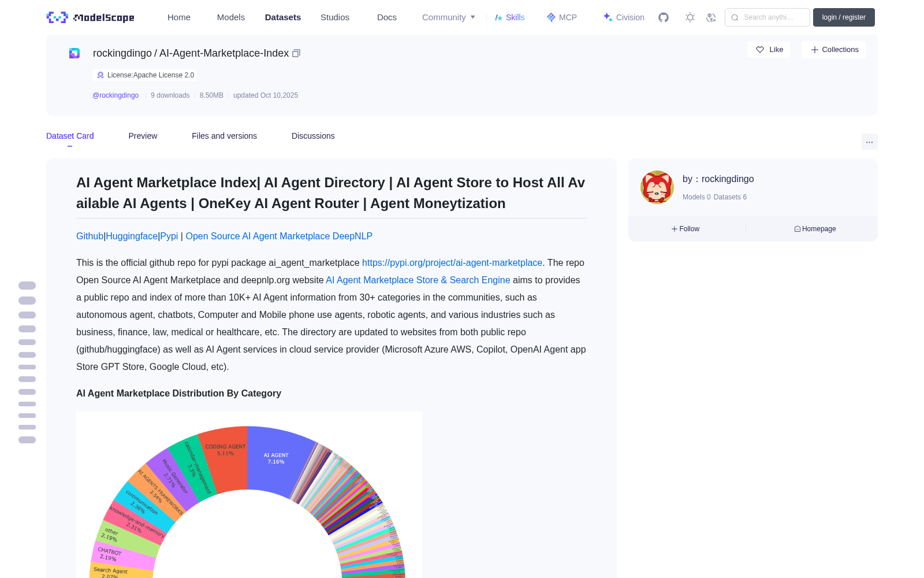Click the license badge icon

tap(100, 75)
